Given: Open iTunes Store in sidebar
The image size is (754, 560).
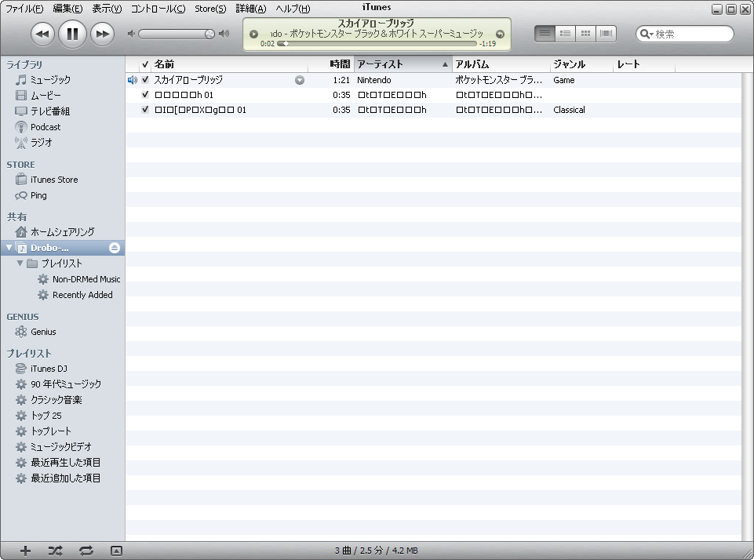Looking at the screenshot, I should tap(54, 180).
